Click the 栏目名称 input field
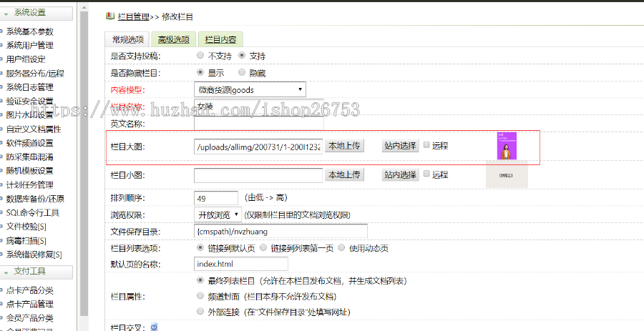The image size is (644, 331). 259,107
